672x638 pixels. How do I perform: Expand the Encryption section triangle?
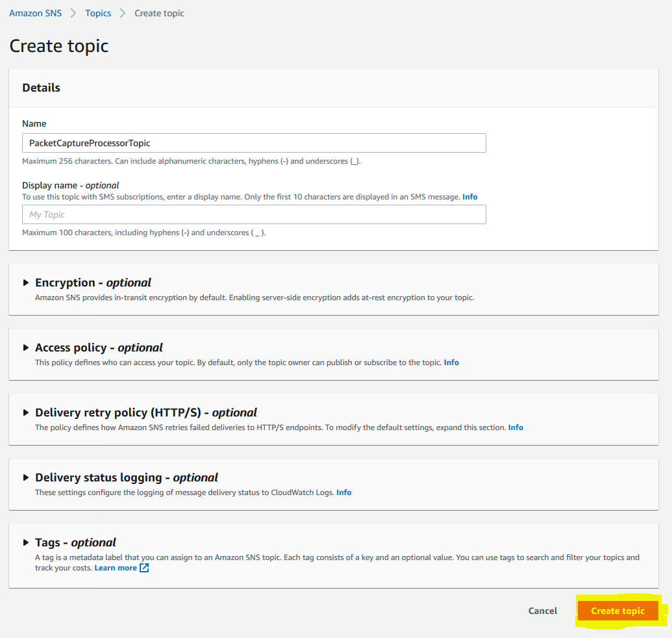point(26,283)
